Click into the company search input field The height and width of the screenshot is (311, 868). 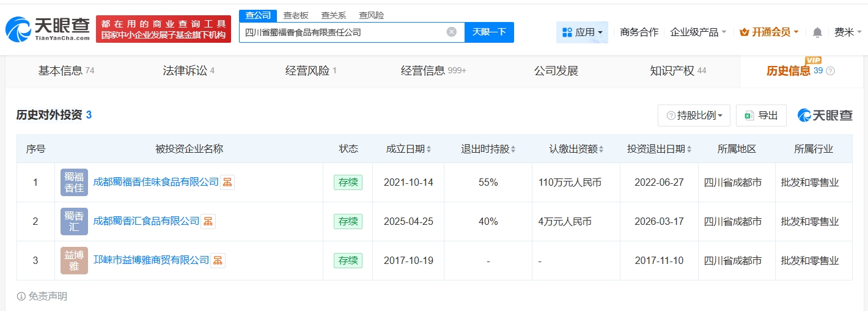(342, 32)
